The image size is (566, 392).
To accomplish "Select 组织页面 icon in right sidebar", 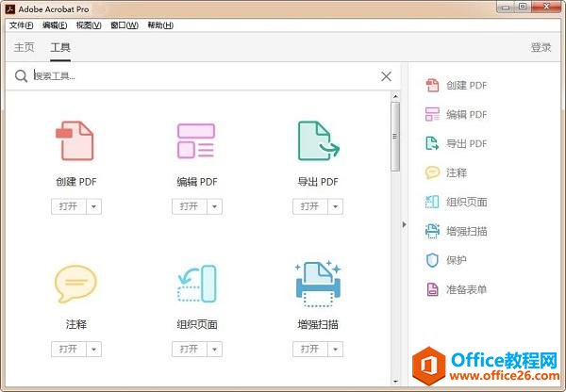I will (x=432, y=202).
